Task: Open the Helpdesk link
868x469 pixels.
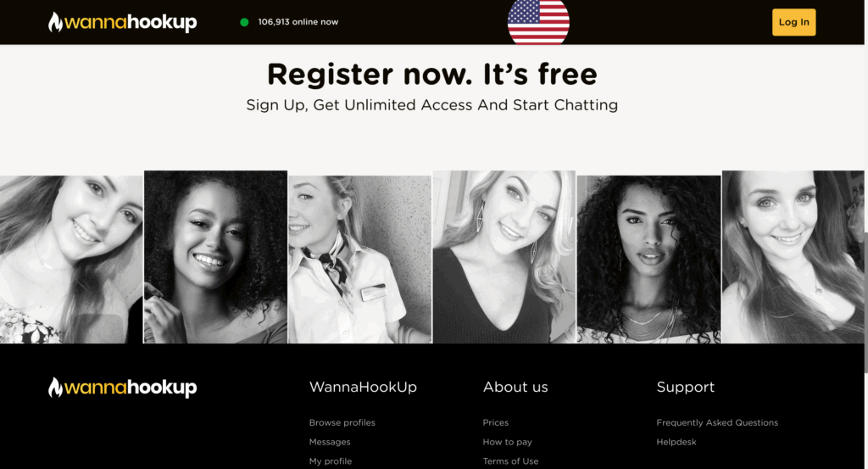Action: point(676,442)
